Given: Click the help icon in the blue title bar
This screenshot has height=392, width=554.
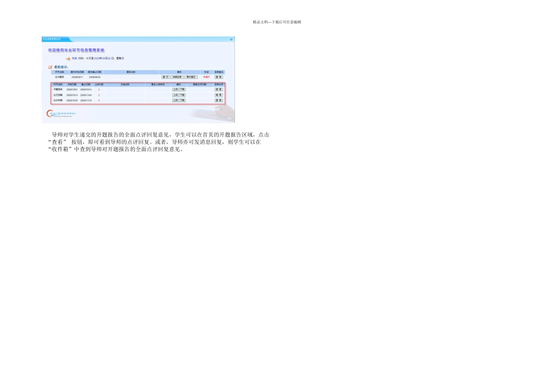Looking at the screenshot, I should [x=231, y=39].
